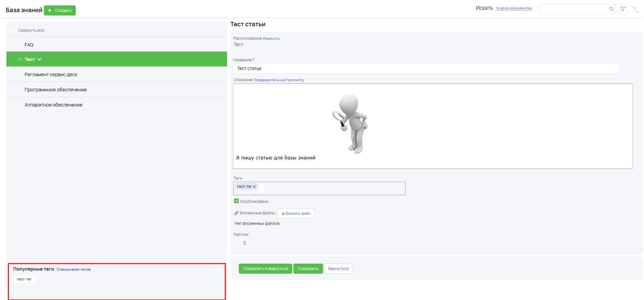Open the filter funnel icon

coord(622,9)
